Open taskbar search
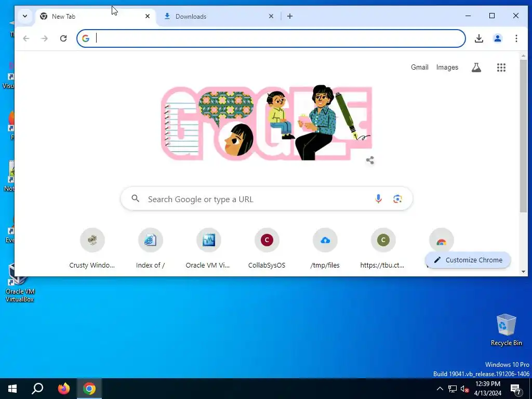Screen dimensions: 532x399 click(x=37, y=389)
